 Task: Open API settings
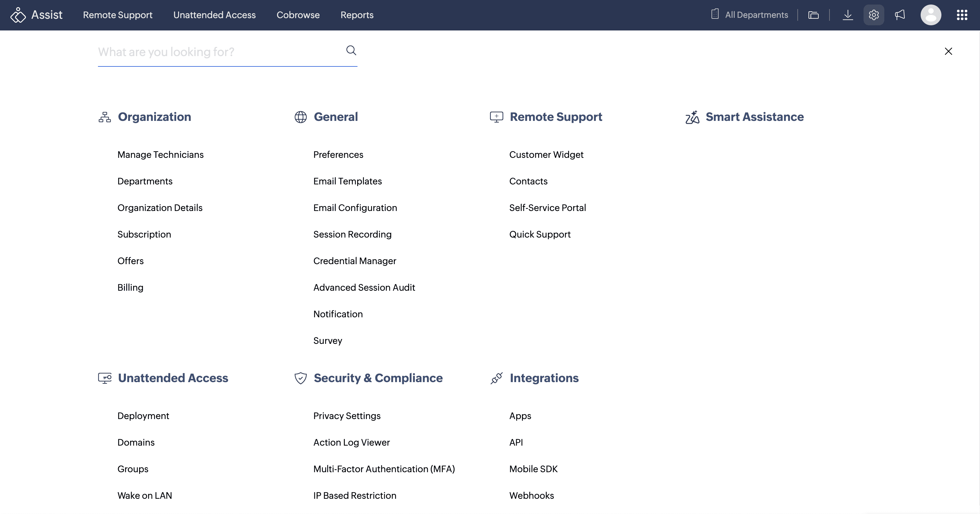click(516, 442)
